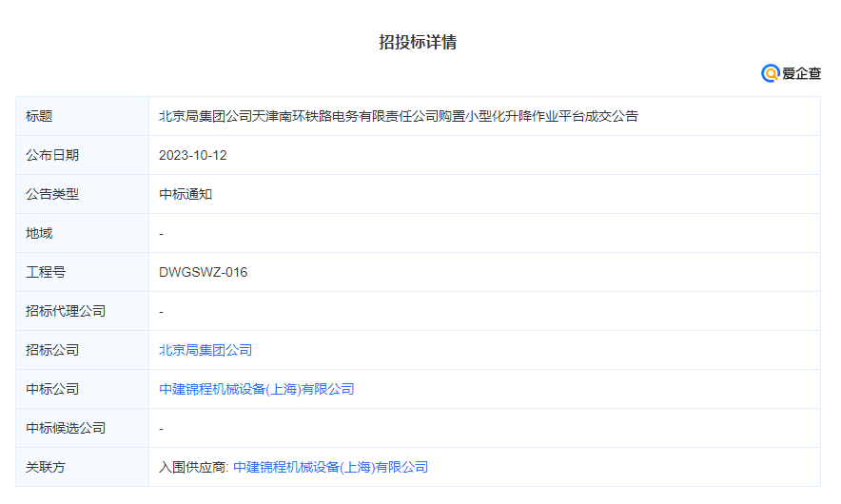This screenshot has height=504, width=841.
Task: Select the 招投标详情 page heading
Action: click(x=418, y=42)
